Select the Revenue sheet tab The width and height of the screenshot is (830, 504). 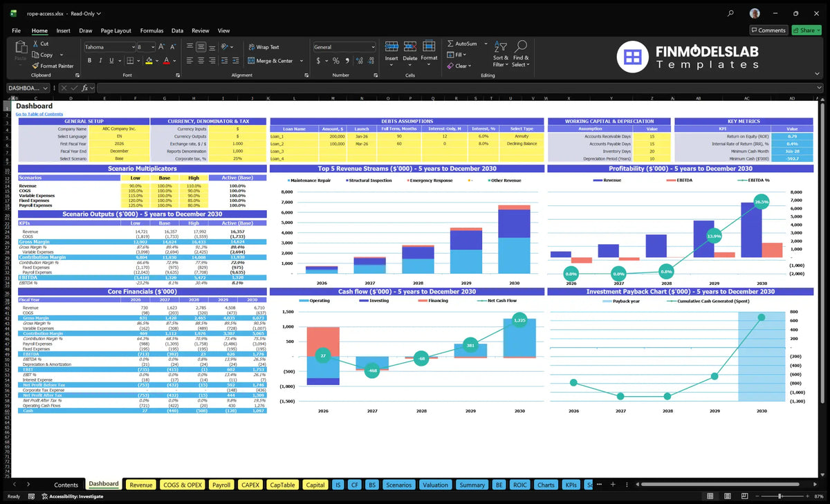[x=141, y=485]
